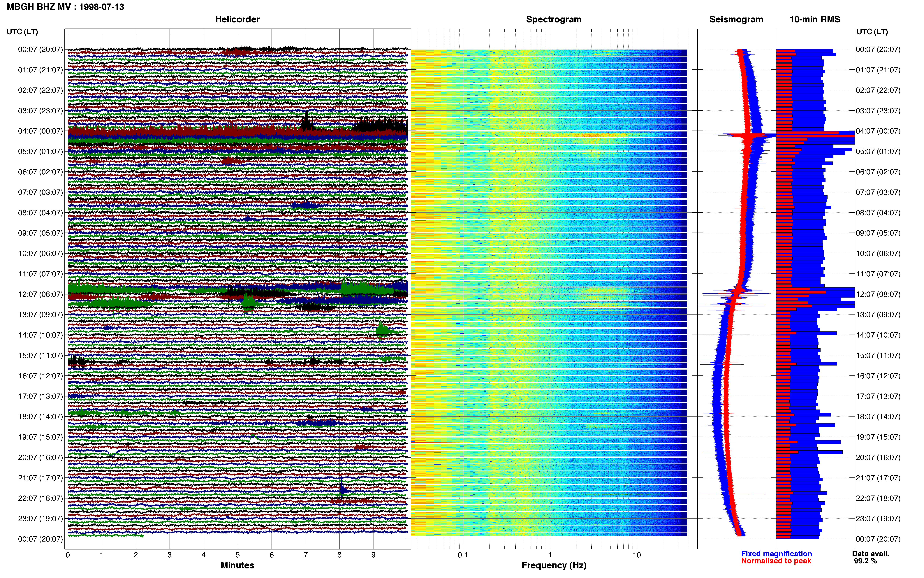Viewport: 924px width, 578px height.
Task: Pick '06:07 (02:07)' on the helicorder time axis
Action: click(41, 172)
